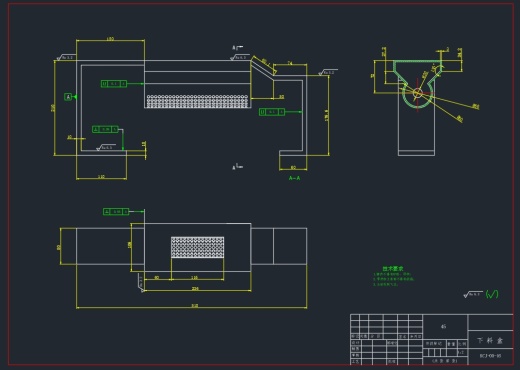Click the 74 dimension near the angled lip
Viewport: 520px width, 370px height.
(x=290, y=63)
